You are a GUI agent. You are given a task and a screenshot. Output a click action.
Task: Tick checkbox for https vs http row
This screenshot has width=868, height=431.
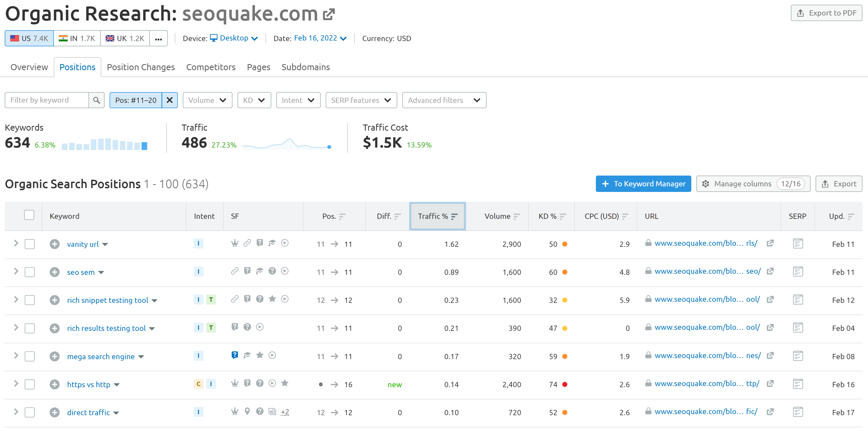30,384
